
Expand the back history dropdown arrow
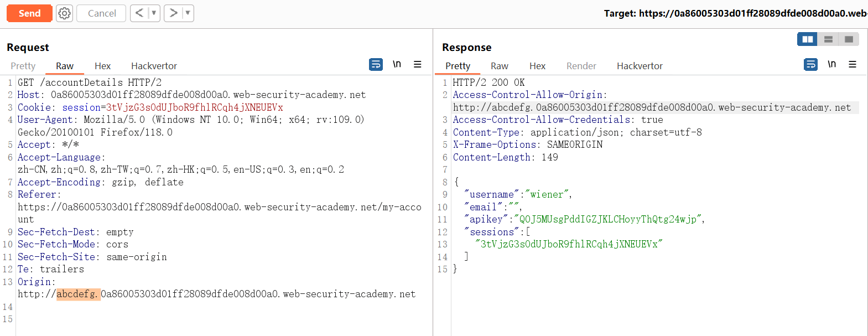click(x=154, y=13)
